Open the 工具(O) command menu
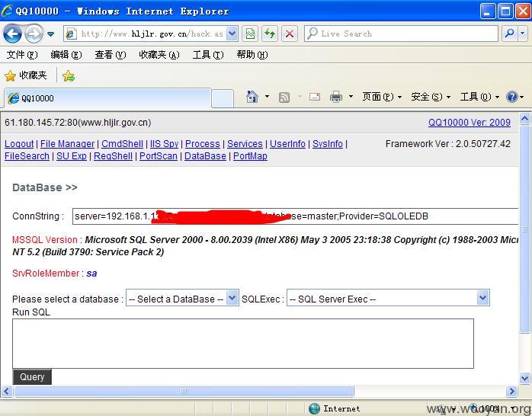 (479, 97)
